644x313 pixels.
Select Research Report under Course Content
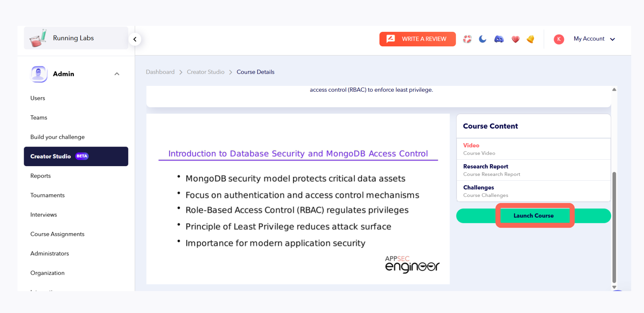click(x=486, y=166)
